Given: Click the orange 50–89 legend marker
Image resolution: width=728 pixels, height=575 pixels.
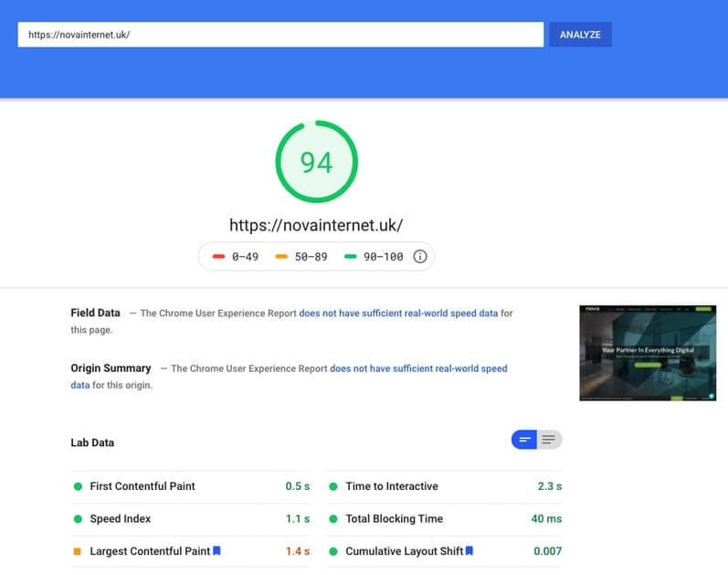Looking at the screenshot, I should coord(281,257).
